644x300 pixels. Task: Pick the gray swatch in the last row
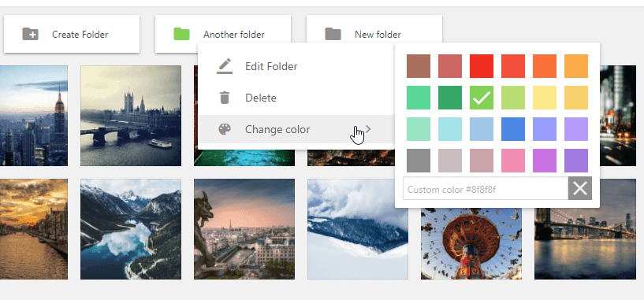tap(419, 161)
